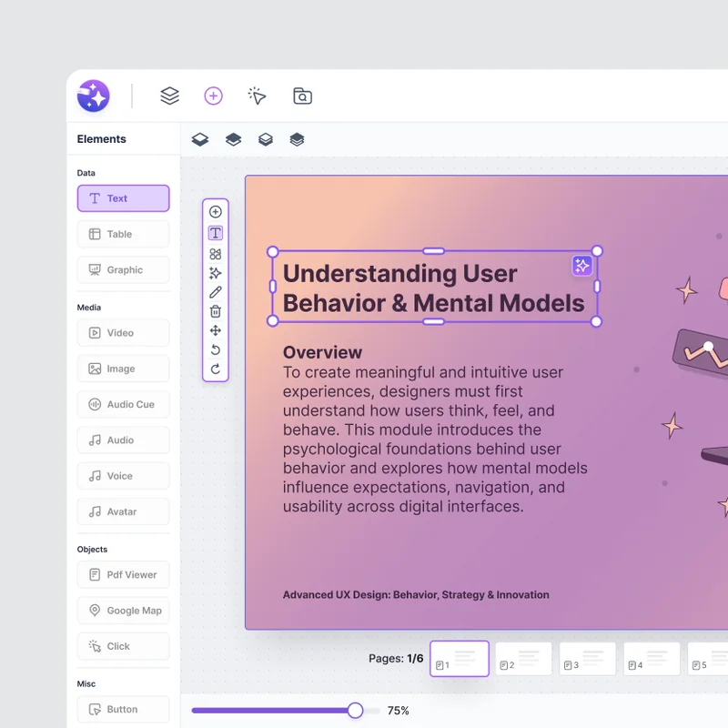The height and width of the screenshot is (728, 728).
Task: Add a Click object
Action: pyautogui.click(x=123, y=646)
